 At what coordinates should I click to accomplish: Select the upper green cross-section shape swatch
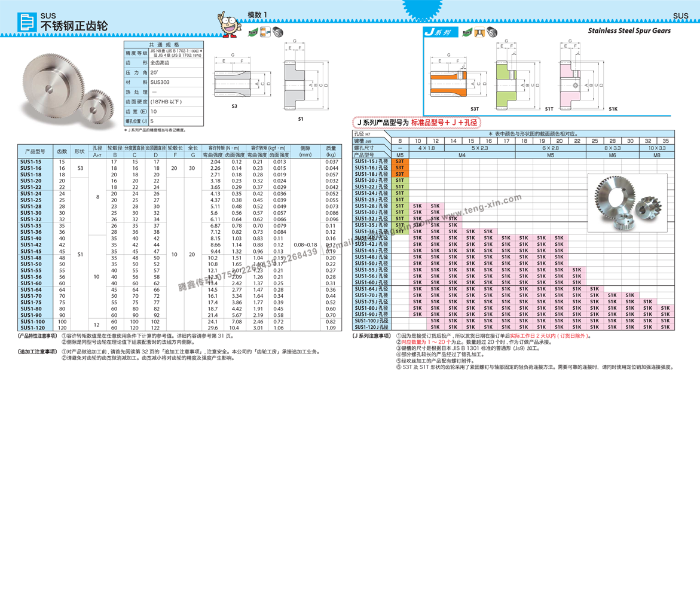(x=506, y=72)
